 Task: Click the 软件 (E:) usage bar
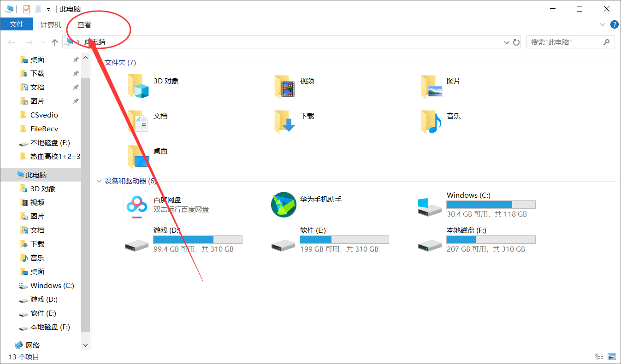click(344, 240)
